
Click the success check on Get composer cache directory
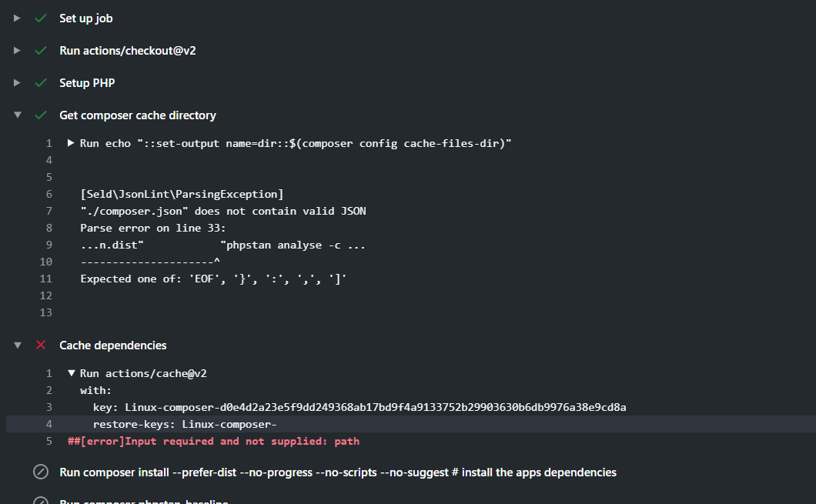tap(41, 115)
